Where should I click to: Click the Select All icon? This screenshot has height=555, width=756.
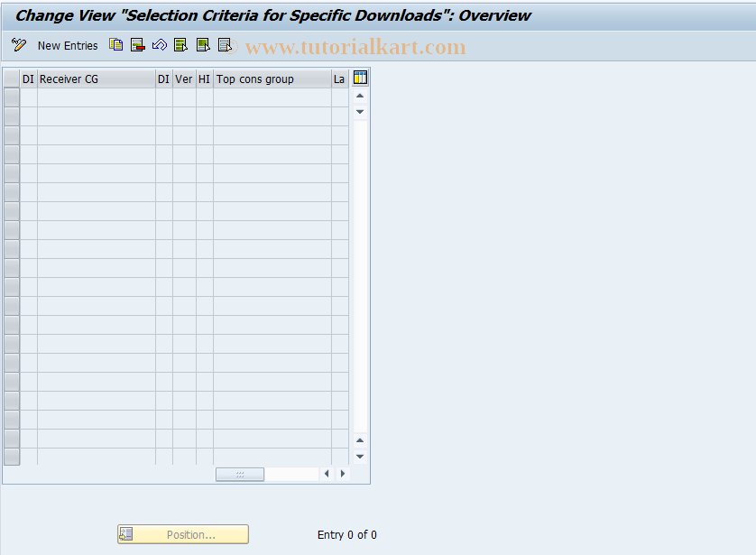180,45
